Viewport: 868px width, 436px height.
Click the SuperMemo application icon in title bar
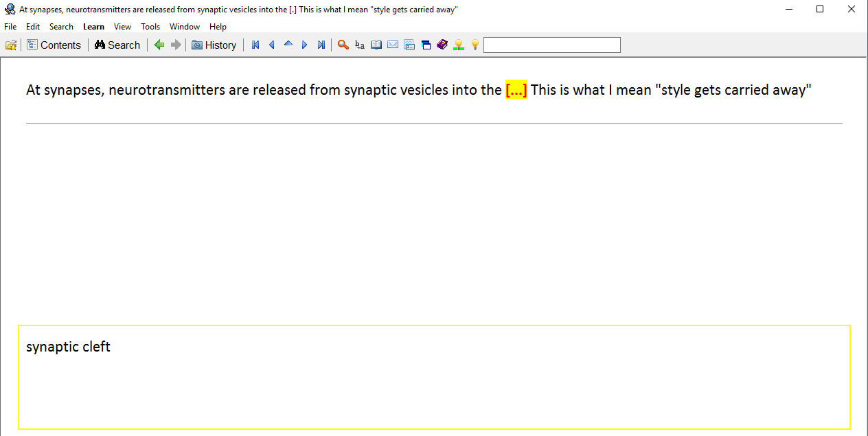(10, 10)
